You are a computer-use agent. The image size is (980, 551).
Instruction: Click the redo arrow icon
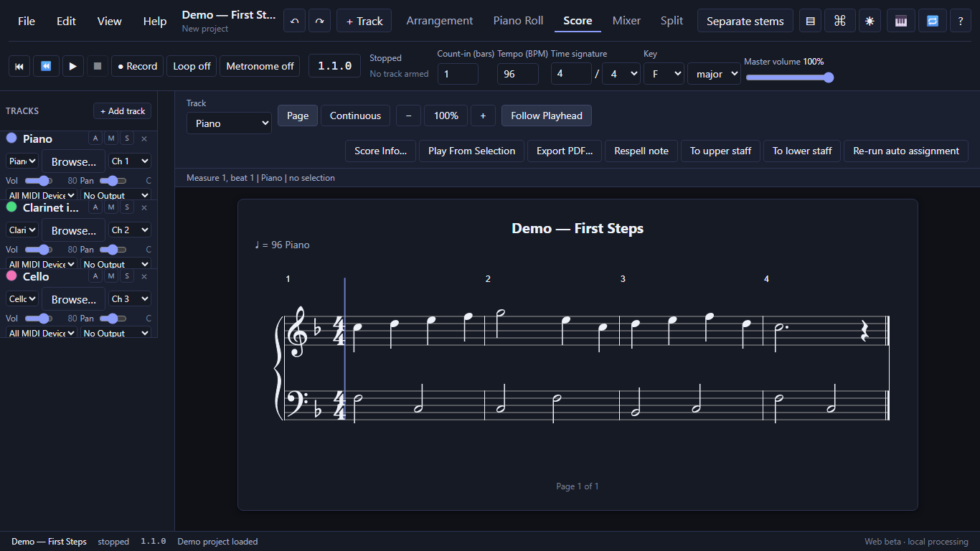pos(320,21)
